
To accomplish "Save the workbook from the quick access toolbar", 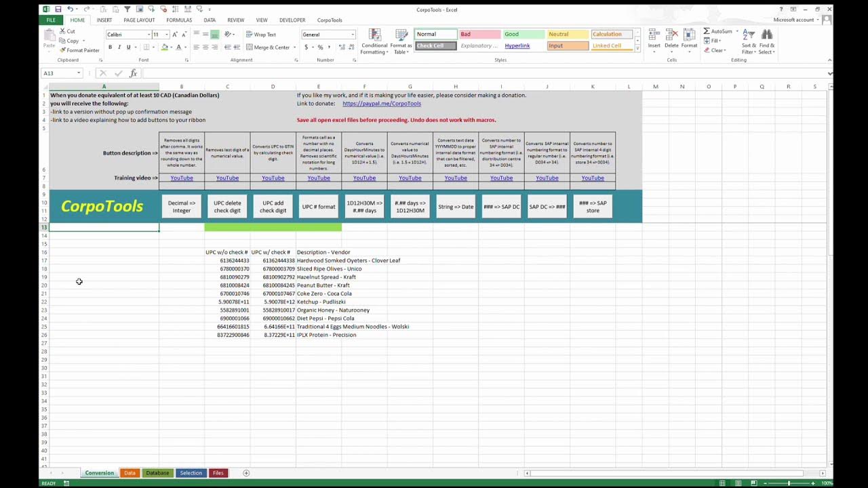I will (58, 9).
